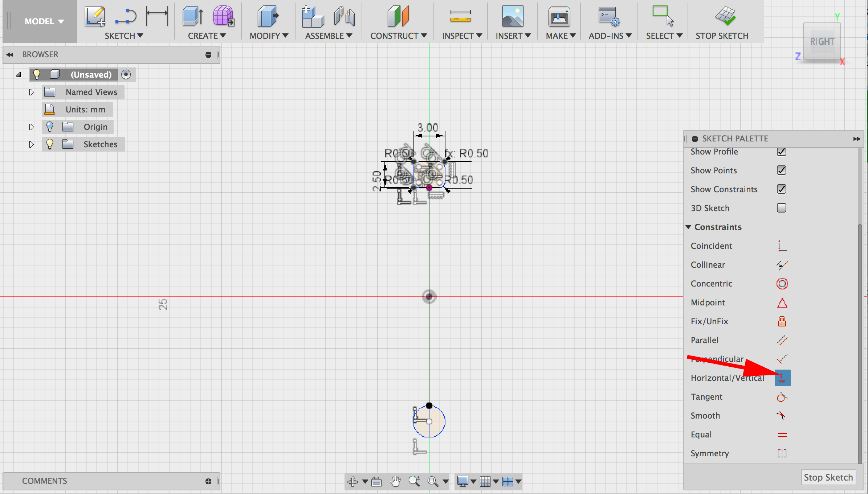Open the INSPECT menu
This screenshot has height=494, width=868.
coord(462,36)
